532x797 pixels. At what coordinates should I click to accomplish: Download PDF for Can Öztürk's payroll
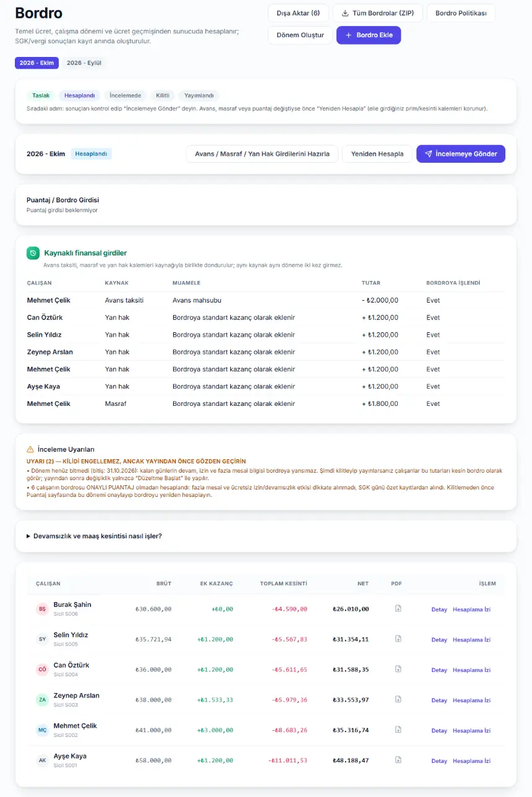pos(398,669)
